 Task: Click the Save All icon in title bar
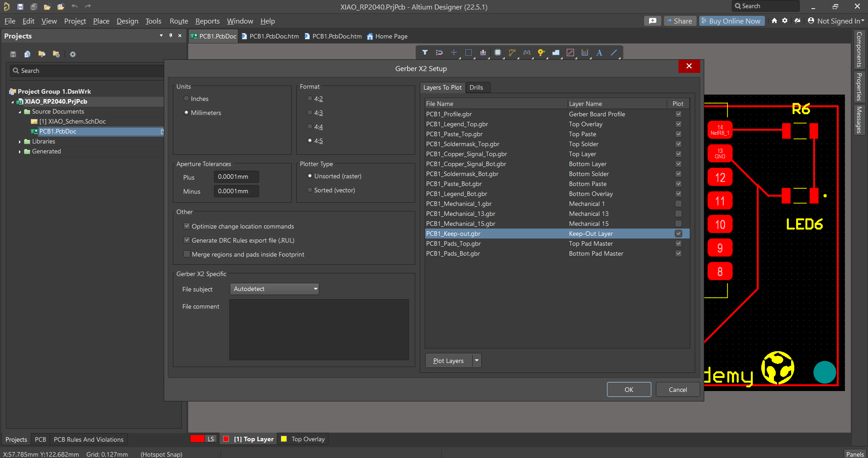(x=34, y=7)
